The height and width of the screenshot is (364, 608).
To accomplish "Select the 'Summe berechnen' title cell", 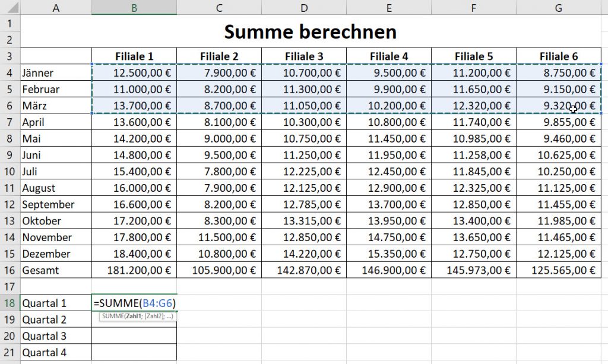I will 311,31.
